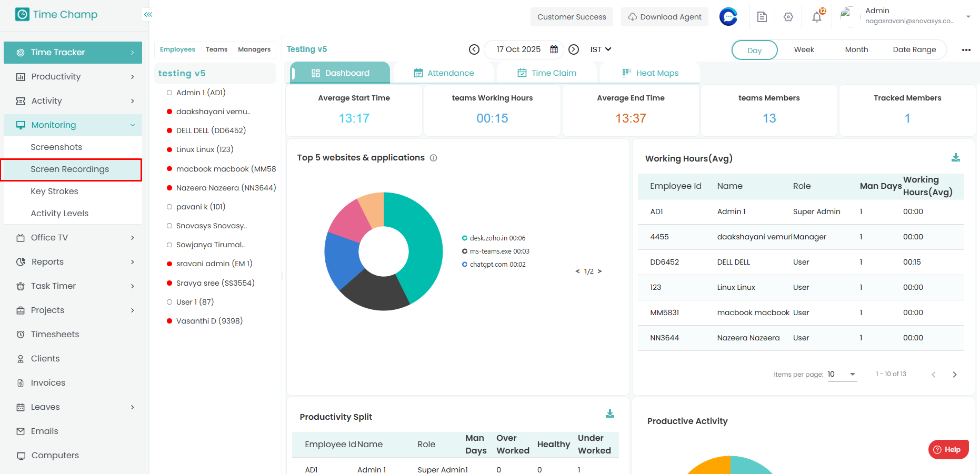The image size is (980, 474).
Task: Click the Download Agent button
Action: click(664, 17)
